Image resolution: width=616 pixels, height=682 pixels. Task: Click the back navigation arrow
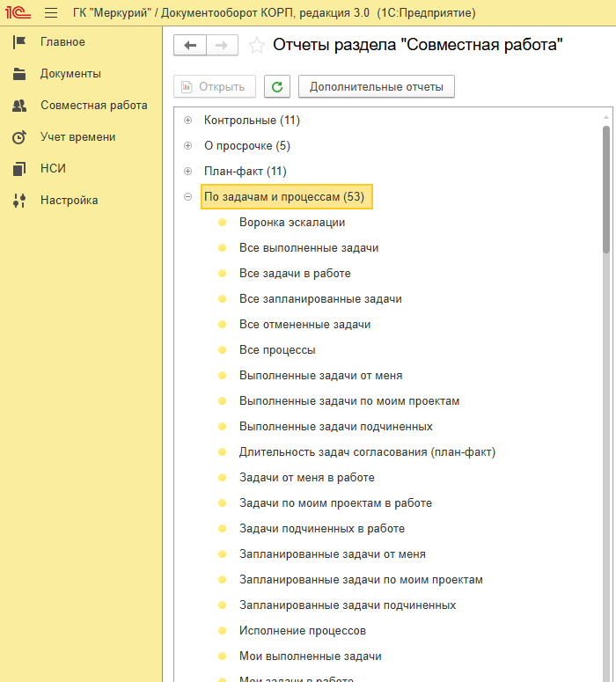[190, 46]
